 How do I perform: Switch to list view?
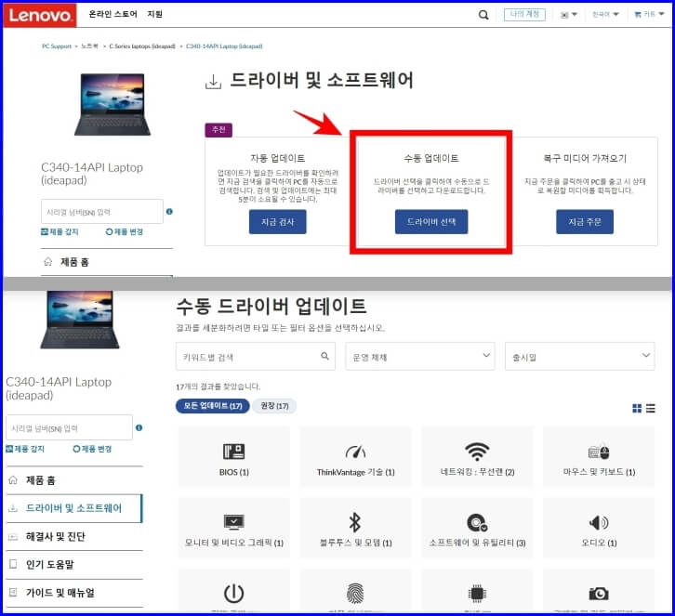(651, 408)
